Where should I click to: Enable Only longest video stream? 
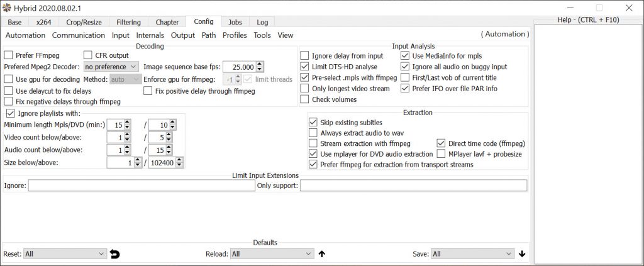point(304,88)
